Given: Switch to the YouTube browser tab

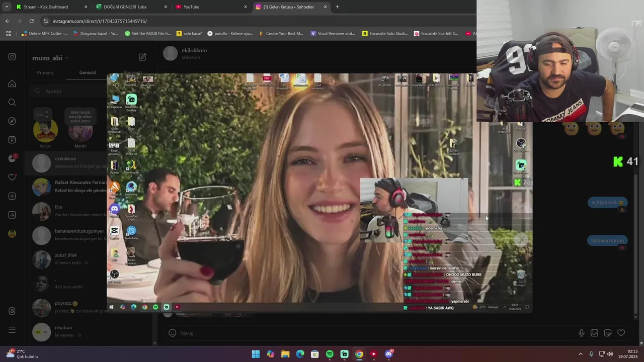Looking at the screenshot, I should click(x=211, y=7).
